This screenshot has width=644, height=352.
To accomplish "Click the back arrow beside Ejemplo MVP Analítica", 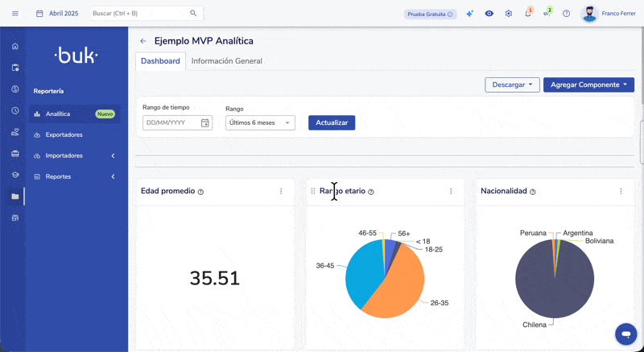I will pyautogui.click(x=143, y=41).
